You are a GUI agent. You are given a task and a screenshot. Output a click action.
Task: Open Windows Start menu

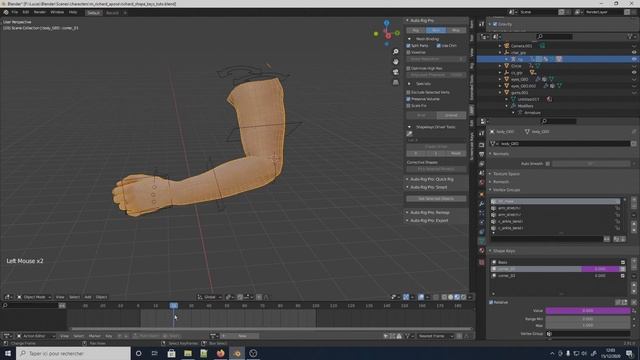click(8, 353)
